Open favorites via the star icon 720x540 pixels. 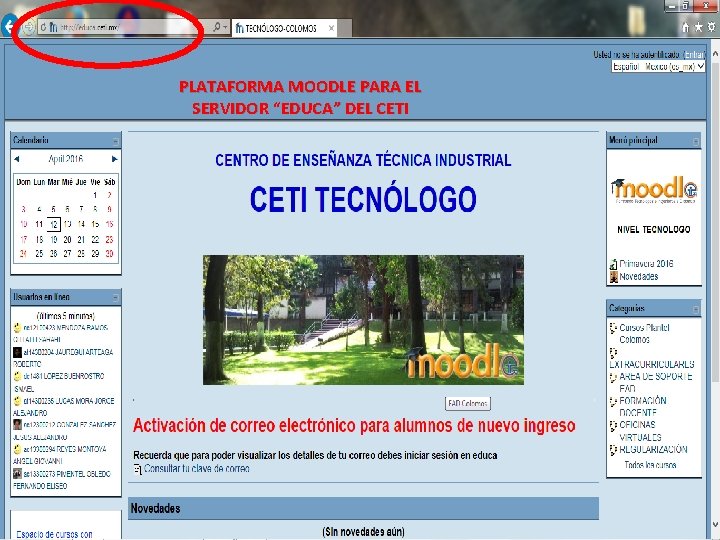[x=698, y=28]
